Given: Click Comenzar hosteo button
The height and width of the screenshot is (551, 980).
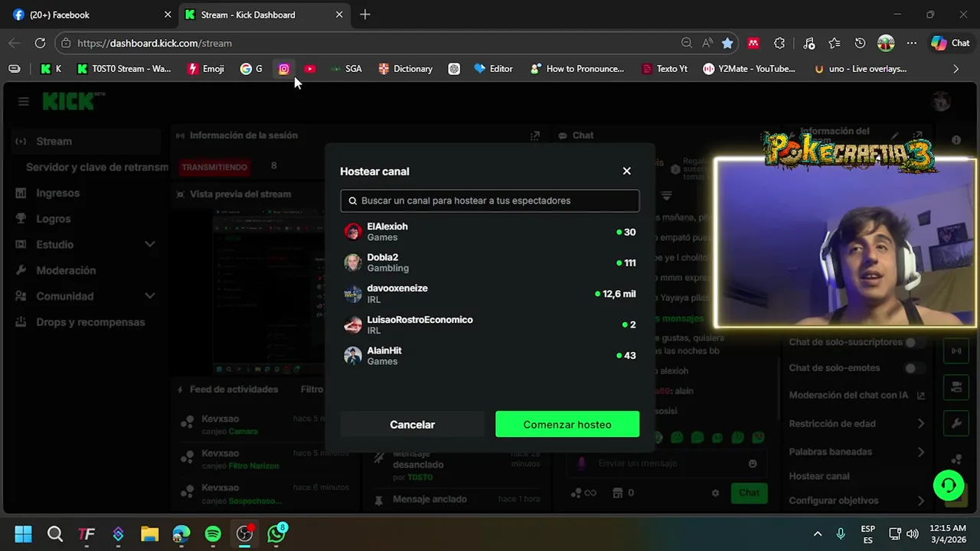Looking at the screenshot, I should tap(567, 425).
